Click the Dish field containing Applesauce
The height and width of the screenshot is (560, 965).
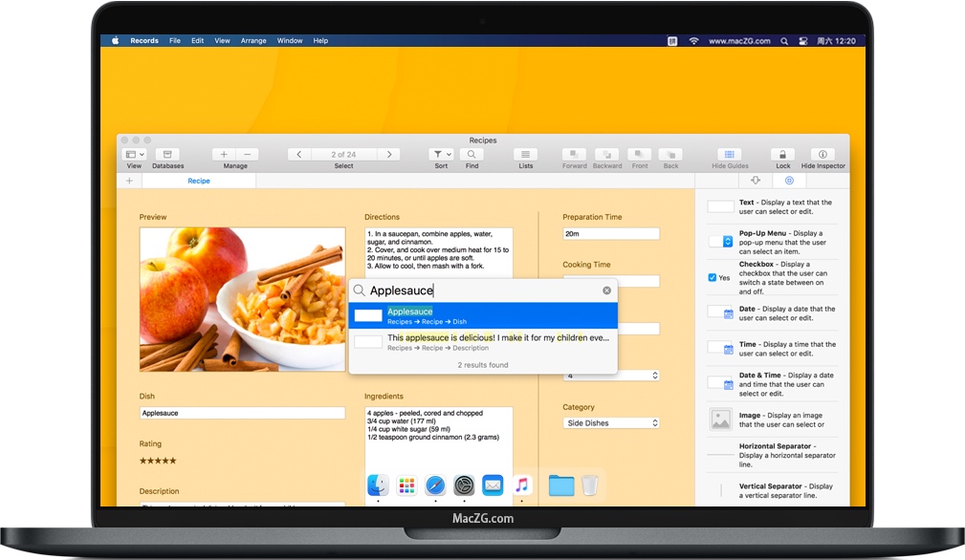(x=243, y=413)
